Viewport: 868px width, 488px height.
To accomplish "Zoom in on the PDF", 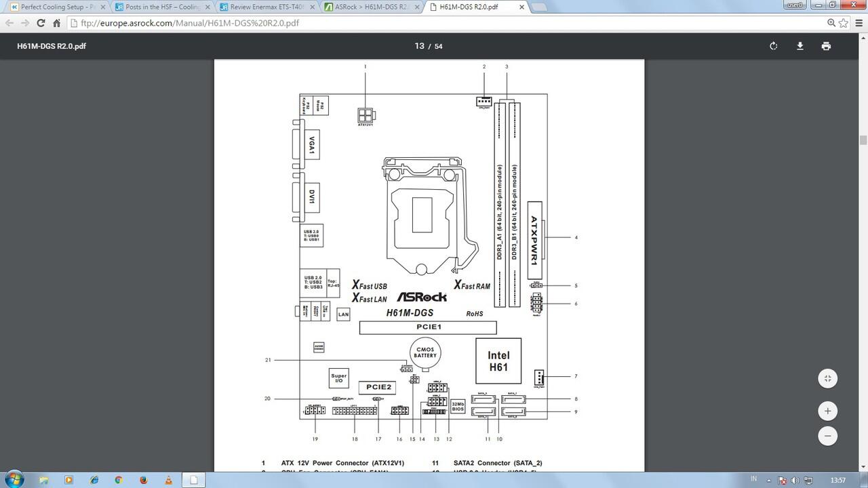I will (x=827, y=411).
